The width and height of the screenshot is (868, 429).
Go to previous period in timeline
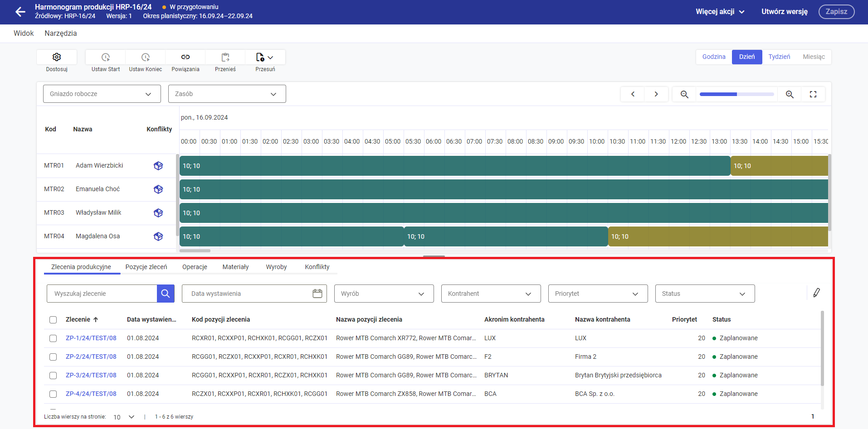click(633, 94)
